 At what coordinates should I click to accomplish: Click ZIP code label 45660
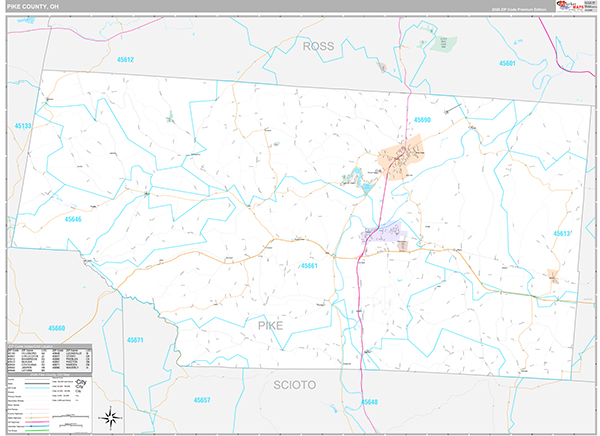[57, 328]
